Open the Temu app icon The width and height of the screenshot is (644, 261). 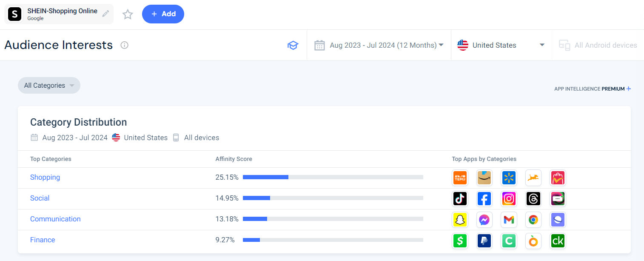pos(460,178)
